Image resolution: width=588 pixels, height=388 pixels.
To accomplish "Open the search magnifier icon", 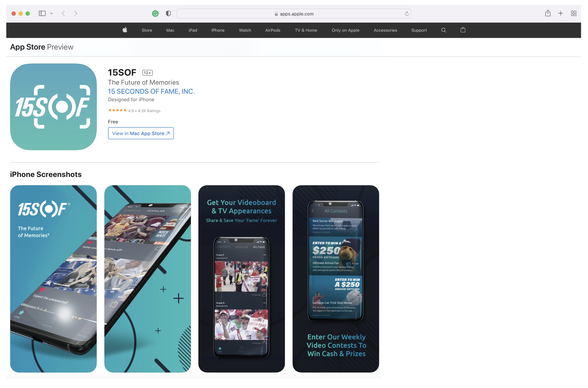I will click(x=443, y=30).
